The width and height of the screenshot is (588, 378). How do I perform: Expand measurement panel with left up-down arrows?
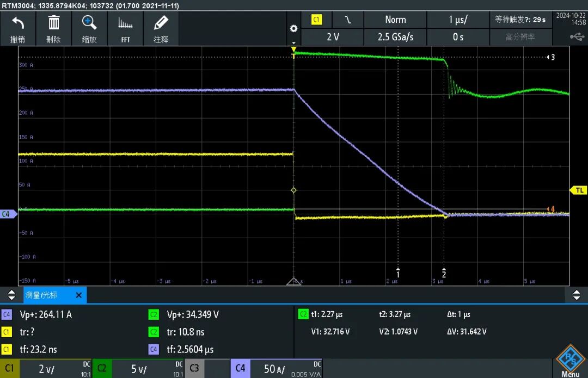(x=11, y=295)
